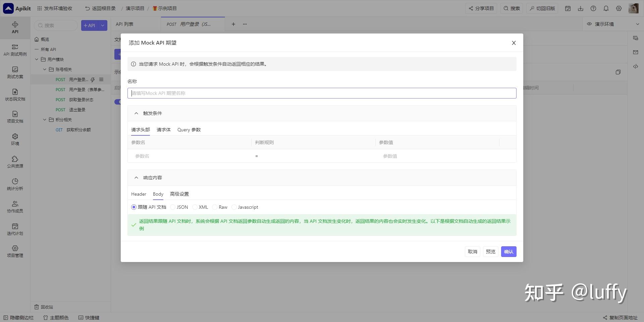Go to the 环境 section
Screen dimensions: 644x322
(15, 139)
